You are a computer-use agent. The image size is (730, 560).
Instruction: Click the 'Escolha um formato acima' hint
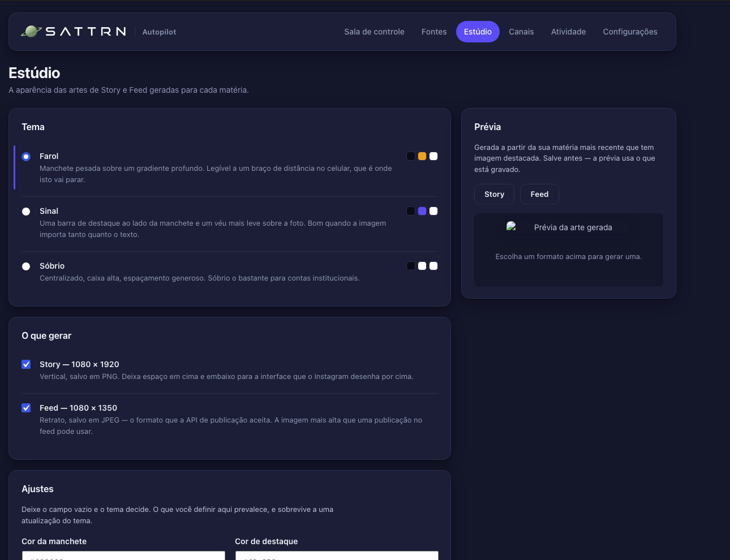tap(569, 257)
